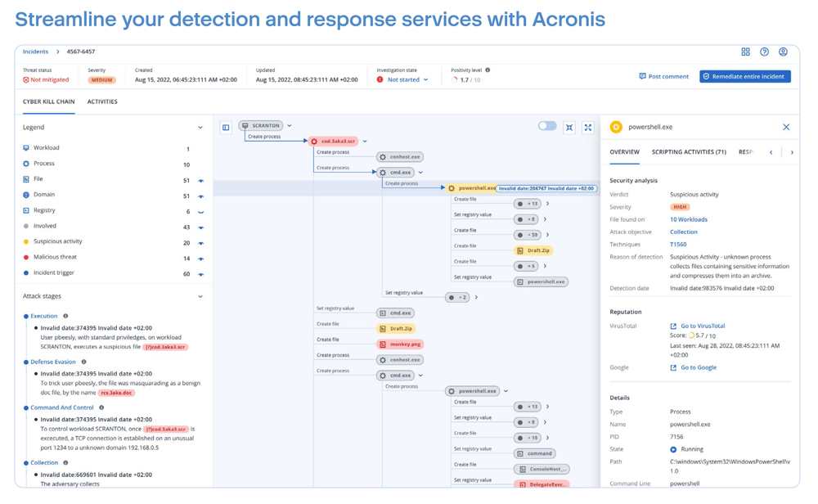The image size is (818, 504).
Task: Click info icon next to Defense Evasion
Action: (x=84, y=362)
